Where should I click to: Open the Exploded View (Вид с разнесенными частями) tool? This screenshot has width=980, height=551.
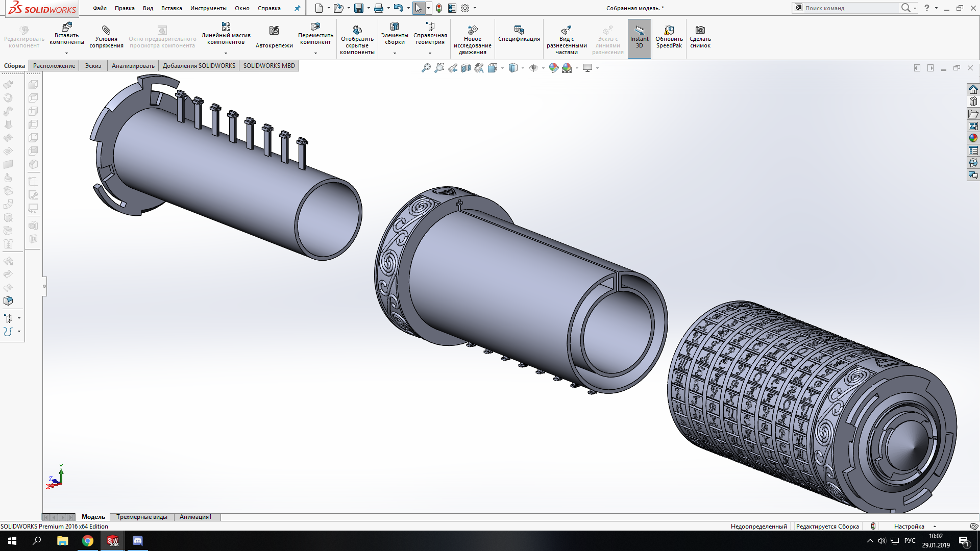tap(566, 30)
